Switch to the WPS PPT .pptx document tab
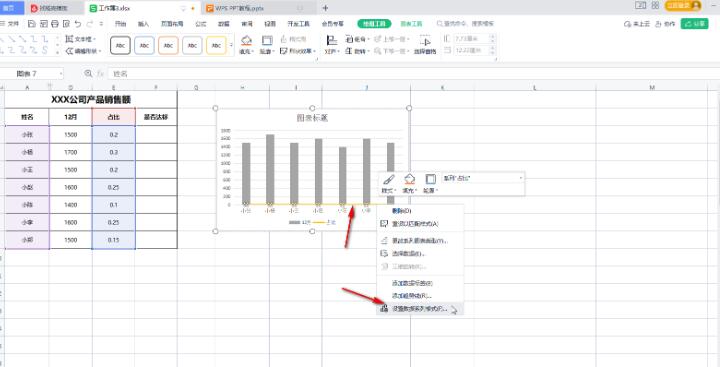This screenshot has height=367, width=720. 259,8
